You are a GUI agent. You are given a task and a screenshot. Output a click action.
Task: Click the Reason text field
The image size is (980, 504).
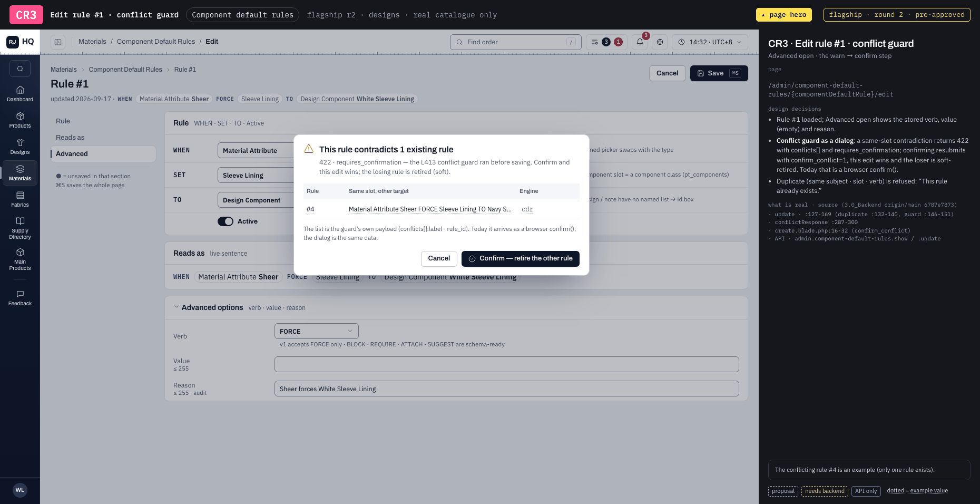tap(506, 389)
